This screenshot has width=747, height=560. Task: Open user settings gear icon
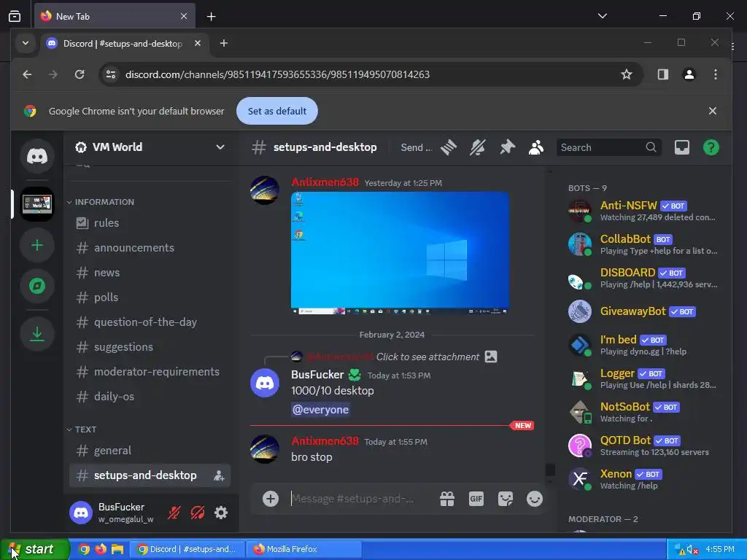(221, 513)
